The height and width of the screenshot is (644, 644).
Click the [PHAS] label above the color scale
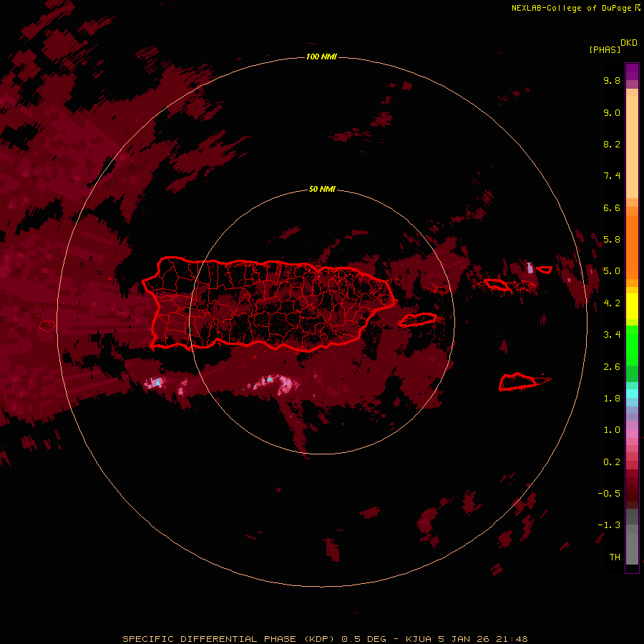coord(605,49)
